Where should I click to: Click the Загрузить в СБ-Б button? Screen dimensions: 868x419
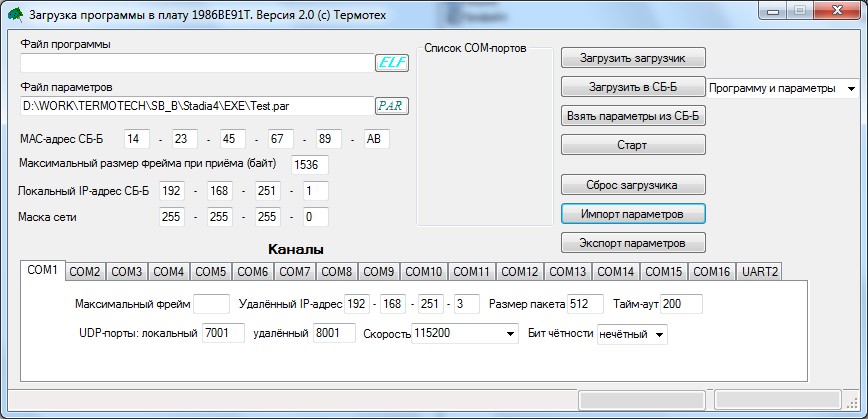[633, 87]
